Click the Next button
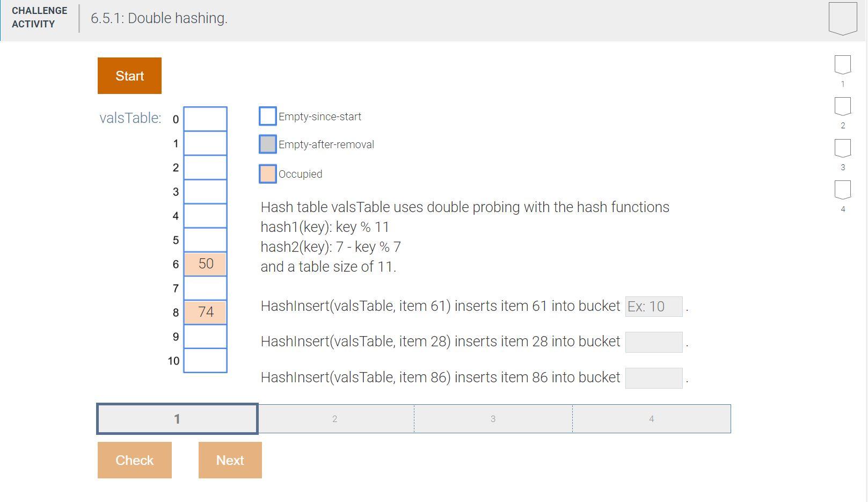 [x=230, y=460]
